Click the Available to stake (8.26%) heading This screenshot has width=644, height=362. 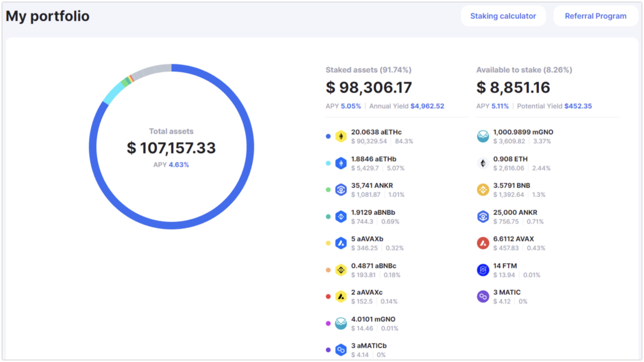coord(524,70)
